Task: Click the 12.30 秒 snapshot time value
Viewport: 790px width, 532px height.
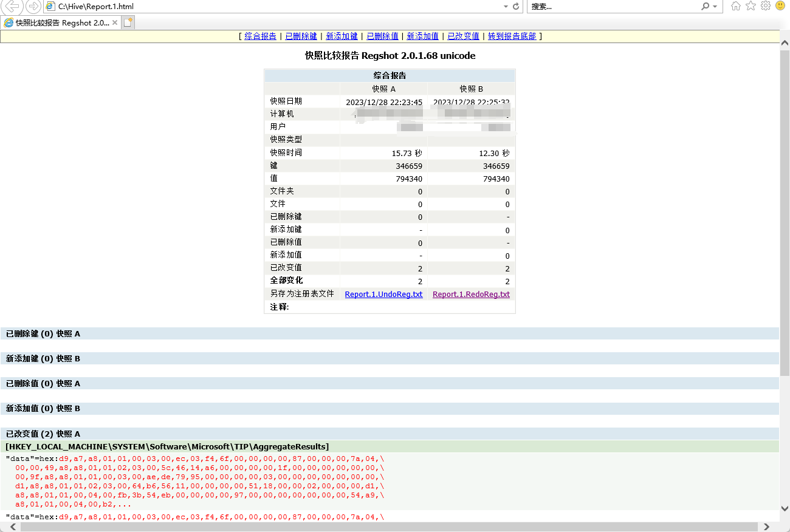Action: pos(494,153)
